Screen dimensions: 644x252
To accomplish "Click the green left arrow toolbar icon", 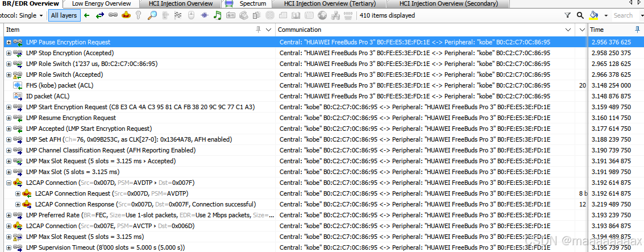I will pos(86,15).
